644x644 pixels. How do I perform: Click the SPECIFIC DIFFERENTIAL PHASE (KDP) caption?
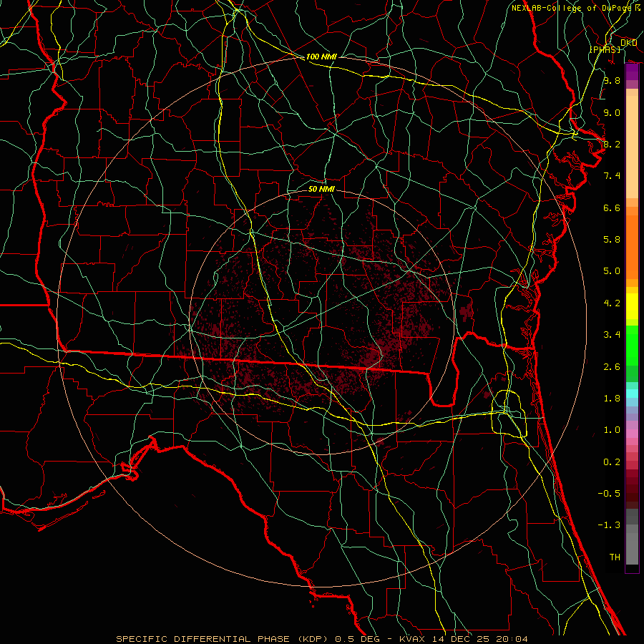[223, 639]
